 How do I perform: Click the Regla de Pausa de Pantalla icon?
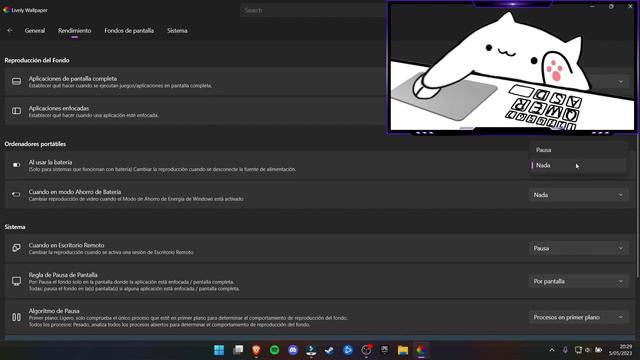point(16,281)
